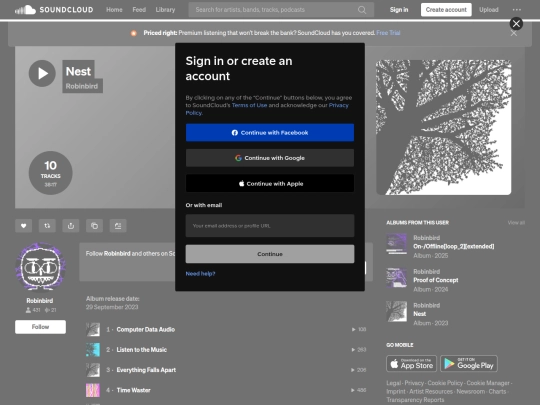Play track Time Waster
The height and width of the screenshot is (405, 540).
[x=133, y=390]
